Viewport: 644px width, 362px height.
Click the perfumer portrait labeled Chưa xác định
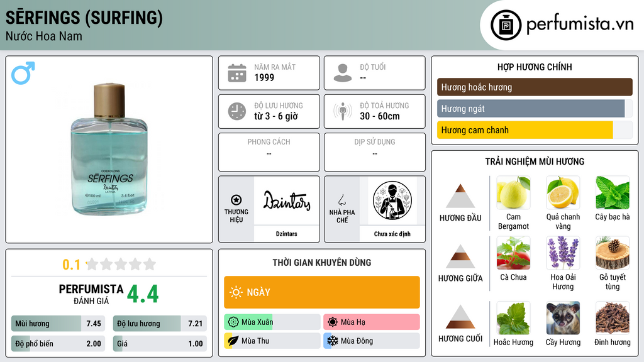click(392, 200)
